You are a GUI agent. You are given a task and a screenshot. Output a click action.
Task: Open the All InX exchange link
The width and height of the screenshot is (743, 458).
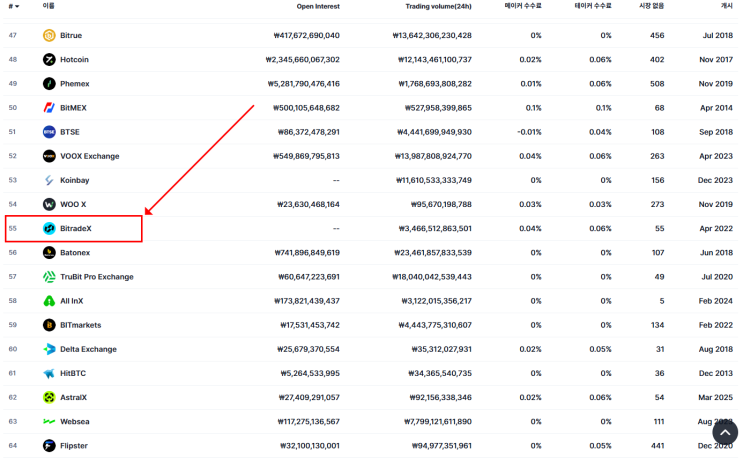click(72, 301)
